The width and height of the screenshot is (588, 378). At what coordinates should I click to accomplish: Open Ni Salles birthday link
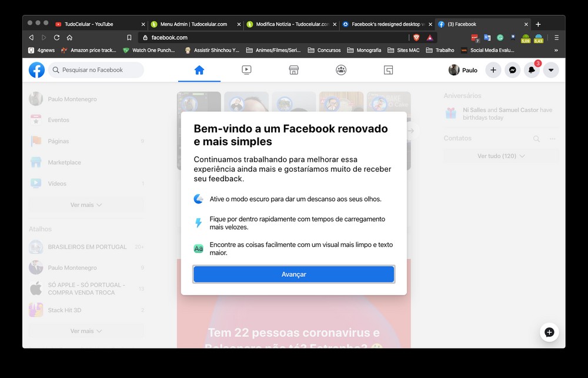pyautogui.click(x=475, y=110)
